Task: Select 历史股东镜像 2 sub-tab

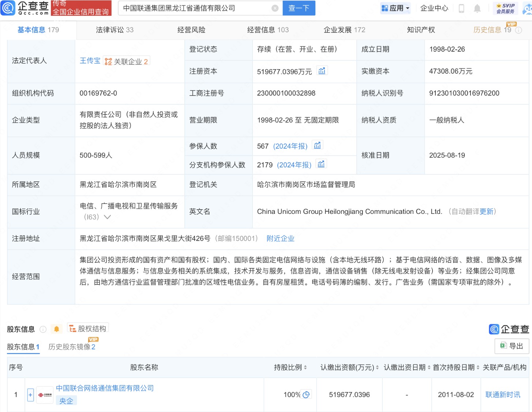Action: [x=72, y=347]
